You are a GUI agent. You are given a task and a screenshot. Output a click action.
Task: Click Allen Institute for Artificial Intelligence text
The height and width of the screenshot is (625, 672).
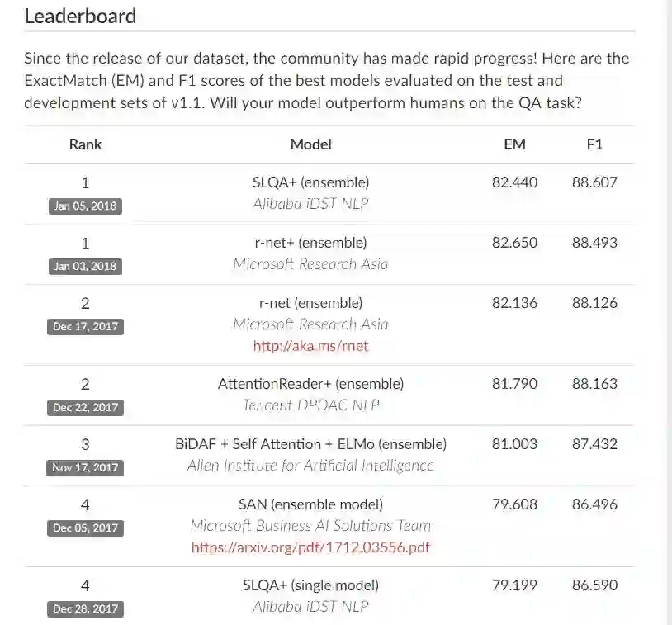(x=310, y=466)
